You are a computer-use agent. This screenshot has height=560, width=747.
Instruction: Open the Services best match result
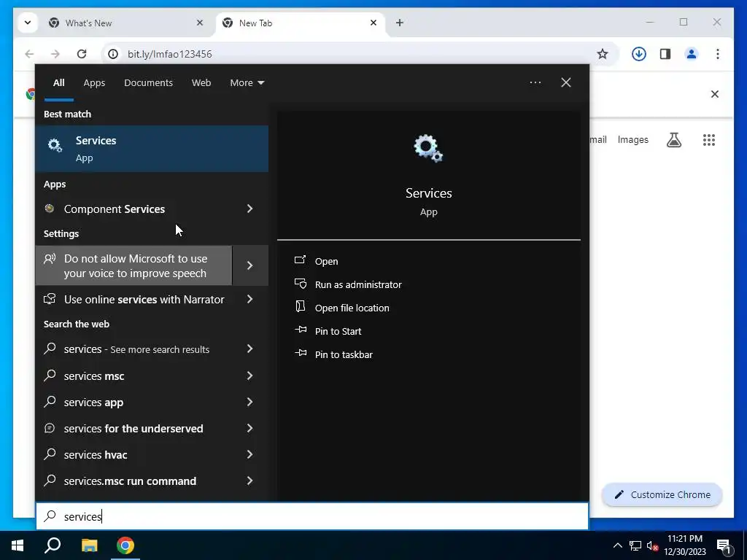(152, 149)
